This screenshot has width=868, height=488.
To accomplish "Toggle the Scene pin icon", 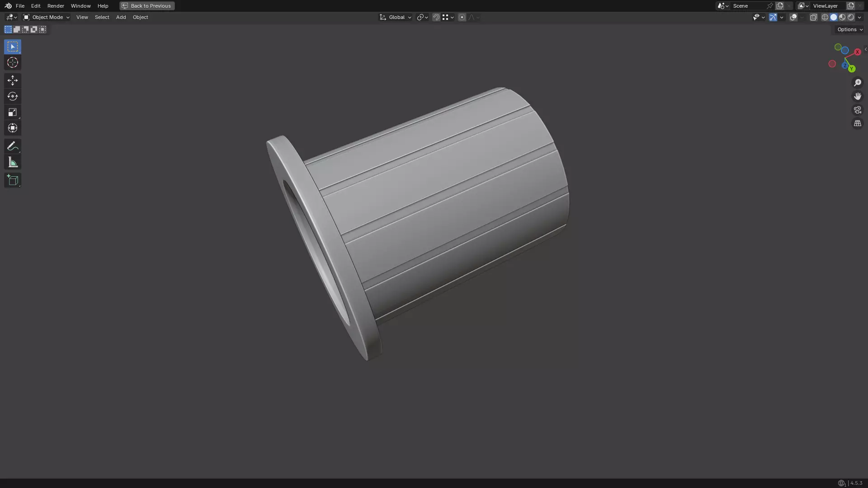I will tap(770, 6).
